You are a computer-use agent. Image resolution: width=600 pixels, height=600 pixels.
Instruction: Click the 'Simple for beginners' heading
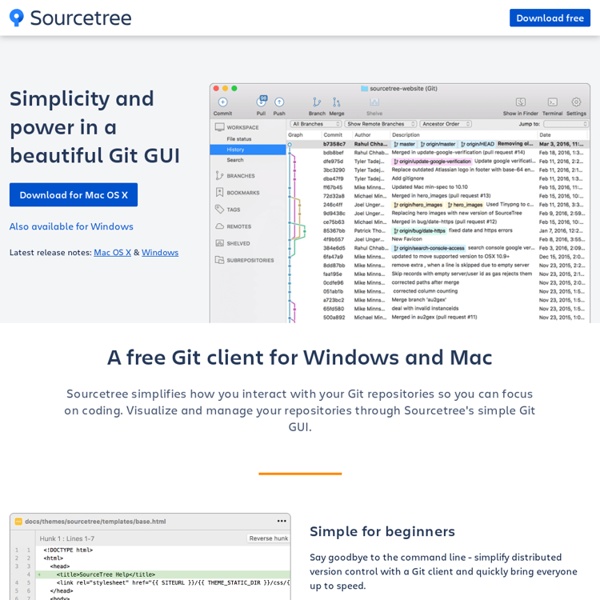pyautogui.click(x=382, y=532)
